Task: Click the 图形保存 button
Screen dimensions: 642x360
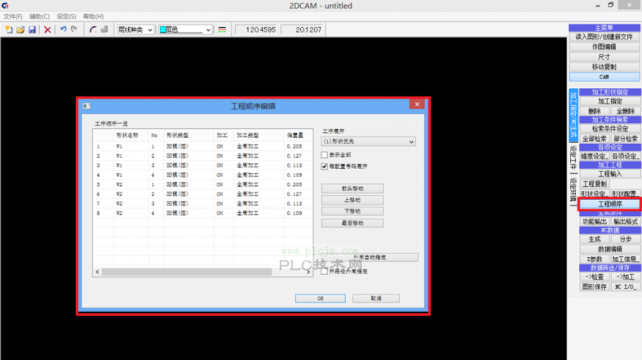Action: point(595,287)
